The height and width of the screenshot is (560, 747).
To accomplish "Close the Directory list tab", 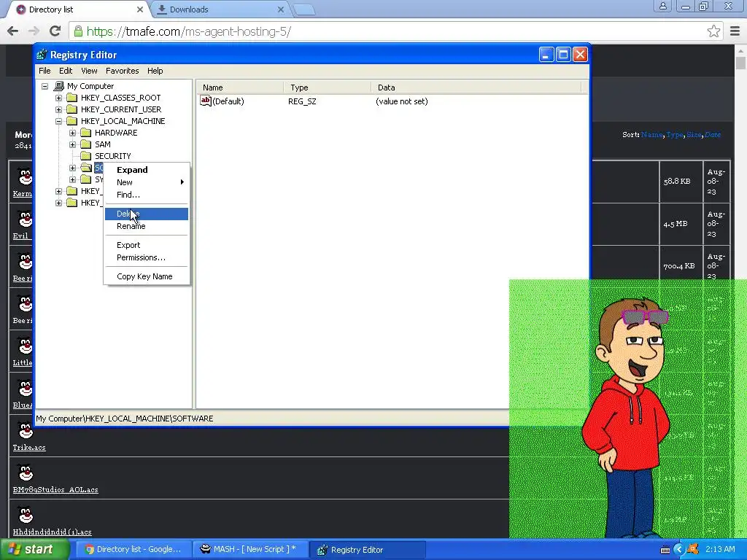I will coord(140,9).
